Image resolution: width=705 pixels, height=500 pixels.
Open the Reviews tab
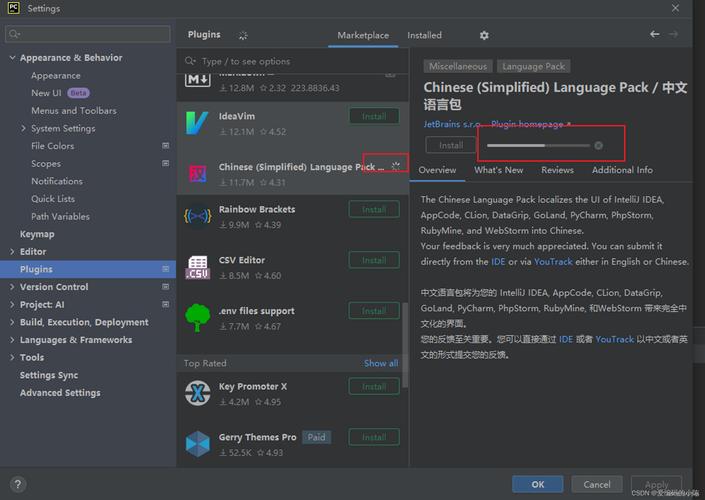pyautogui.click(x=557, y=170)
